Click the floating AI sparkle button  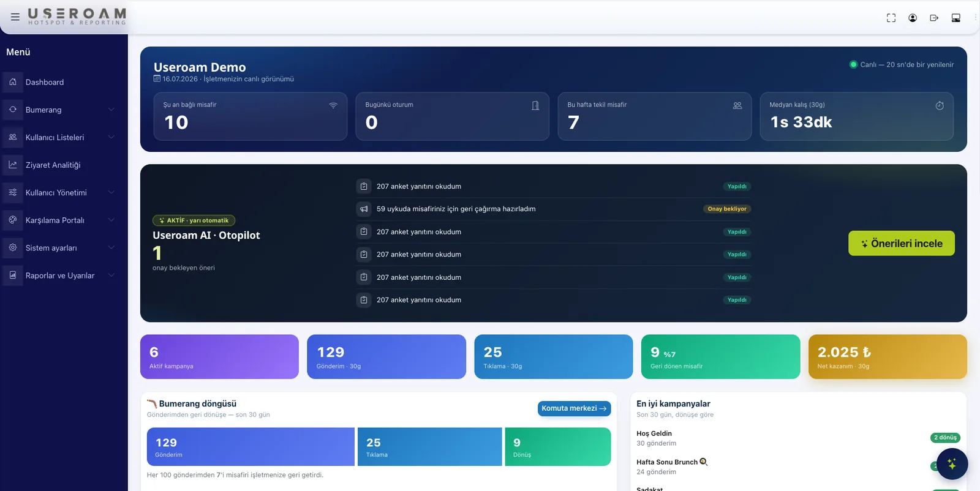(x=952, y=463)
